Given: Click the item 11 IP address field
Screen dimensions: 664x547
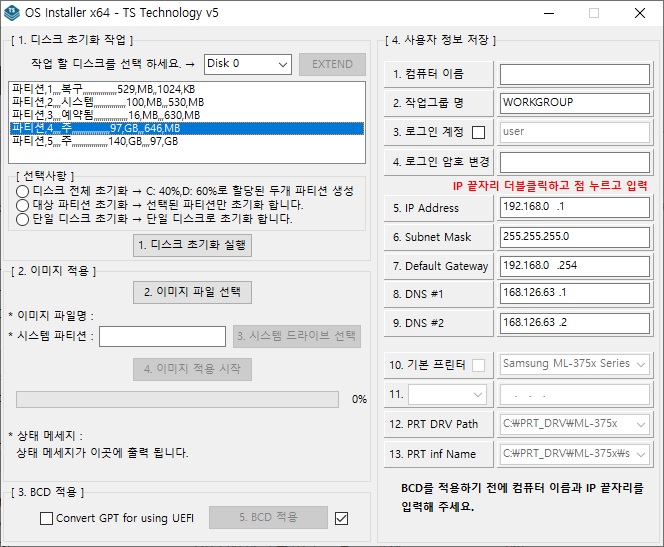Looking at the screenshot, I should click(575, 395).
